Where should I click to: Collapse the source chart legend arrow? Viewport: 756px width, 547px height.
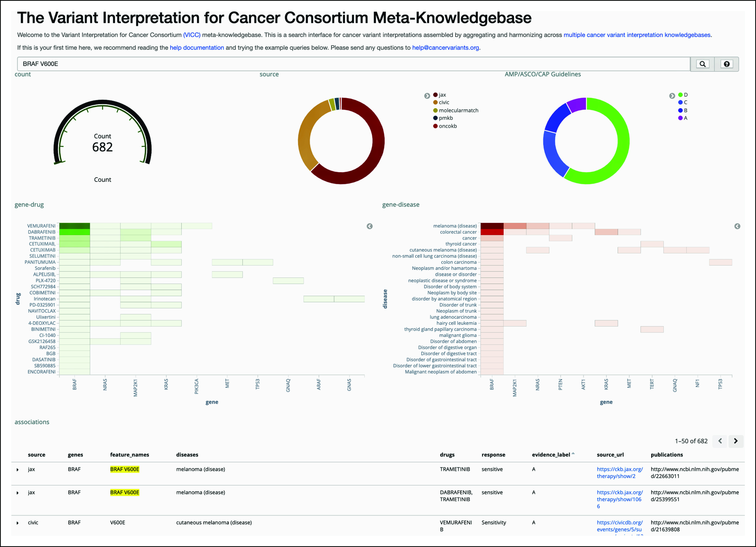point(427,96)
